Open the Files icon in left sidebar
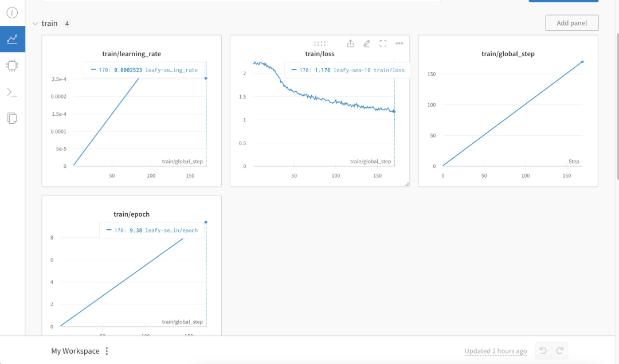 [x=12, y=118]
